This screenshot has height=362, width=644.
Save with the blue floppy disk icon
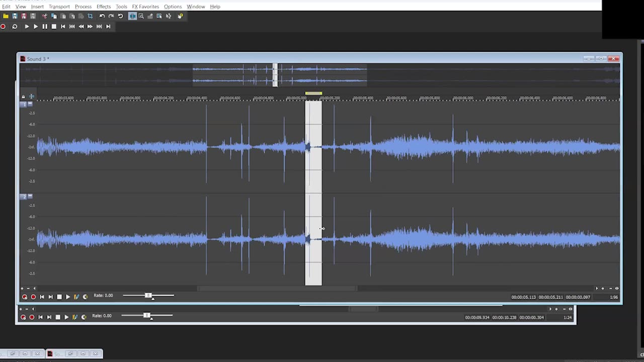15,16
